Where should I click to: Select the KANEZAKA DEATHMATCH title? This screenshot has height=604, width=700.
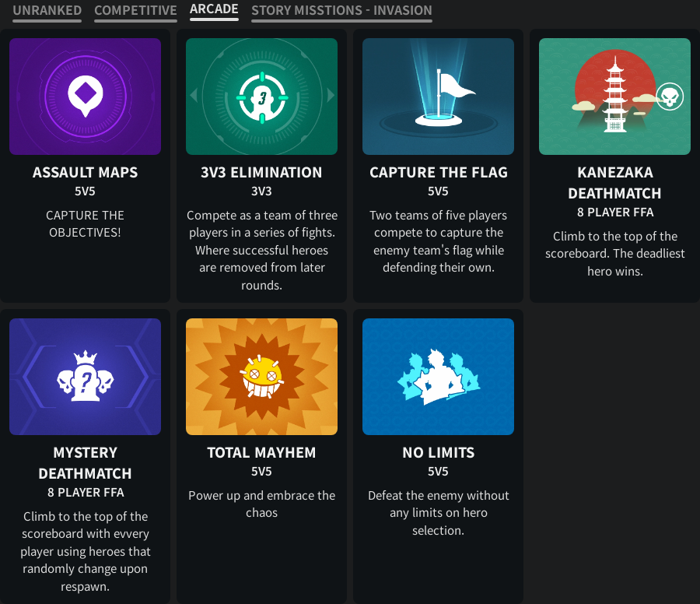point(614,183)
